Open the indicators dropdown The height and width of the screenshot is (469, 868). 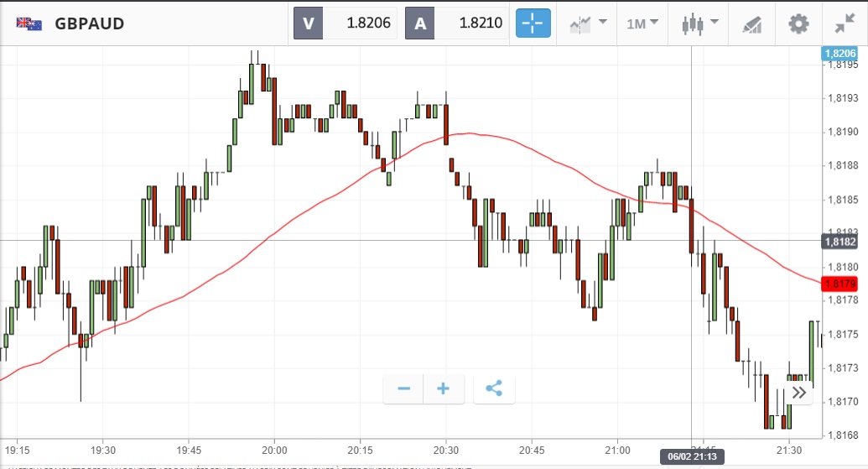[588, 23]
